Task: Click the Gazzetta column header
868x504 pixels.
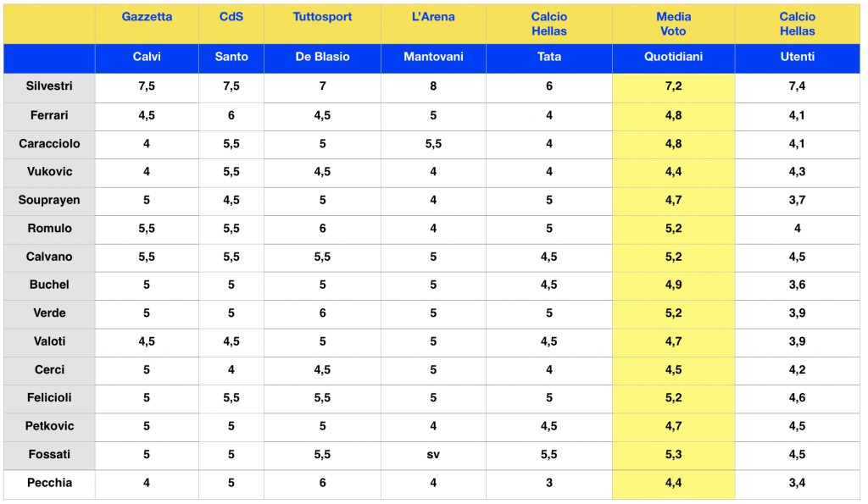Action: pos(147,17)
